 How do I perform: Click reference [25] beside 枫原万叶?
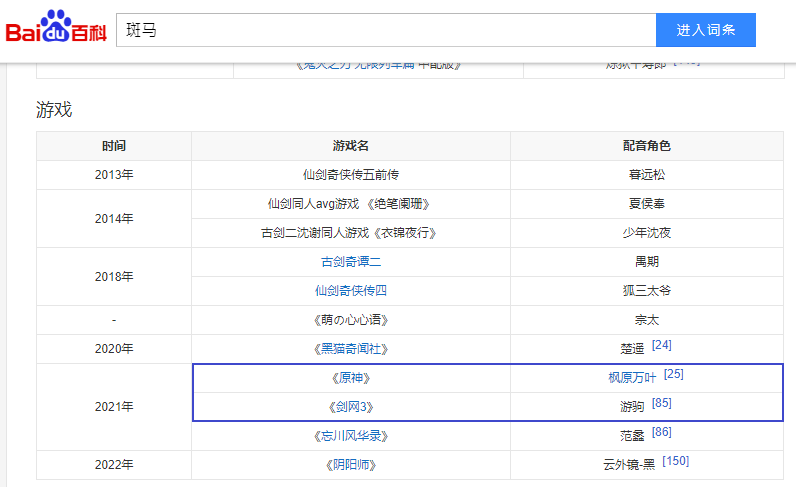point(674,374)
